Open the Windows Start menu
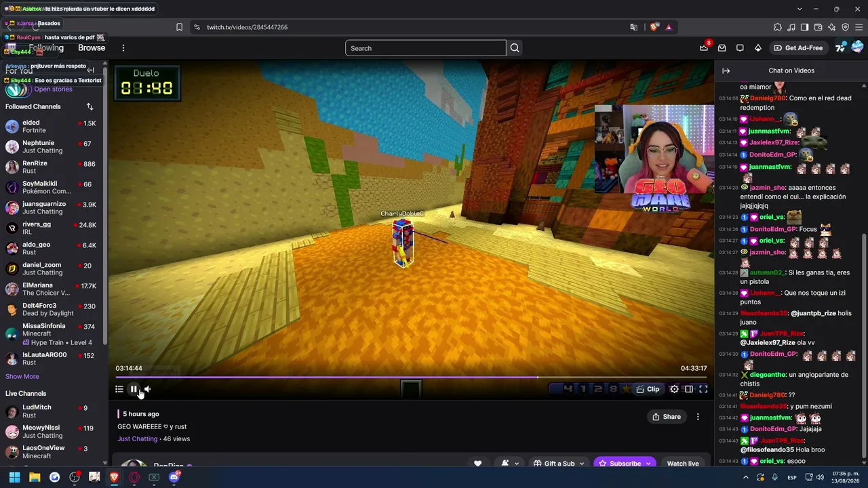 click(14, 477)
